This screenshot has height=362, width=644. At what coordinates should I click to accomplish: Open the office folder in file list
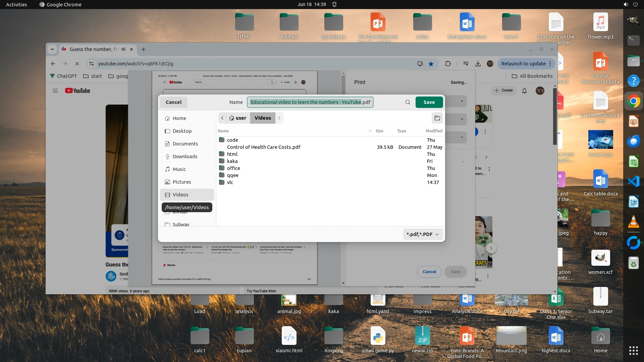pos(233,168)
